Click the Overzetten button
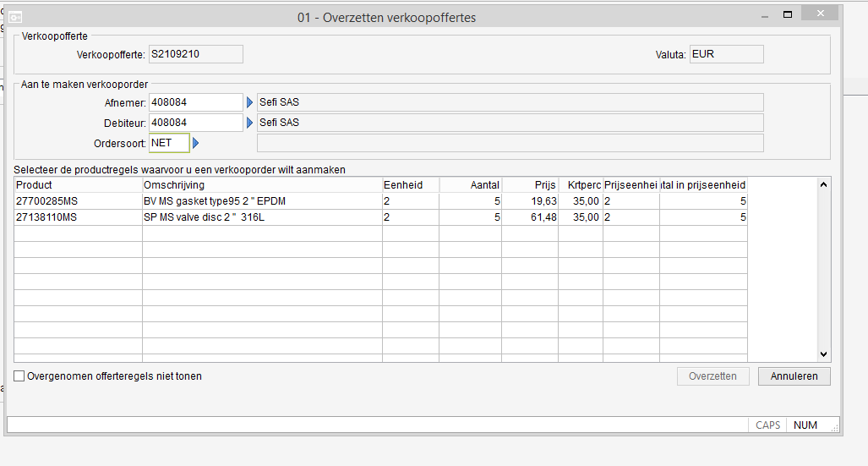 713,376
